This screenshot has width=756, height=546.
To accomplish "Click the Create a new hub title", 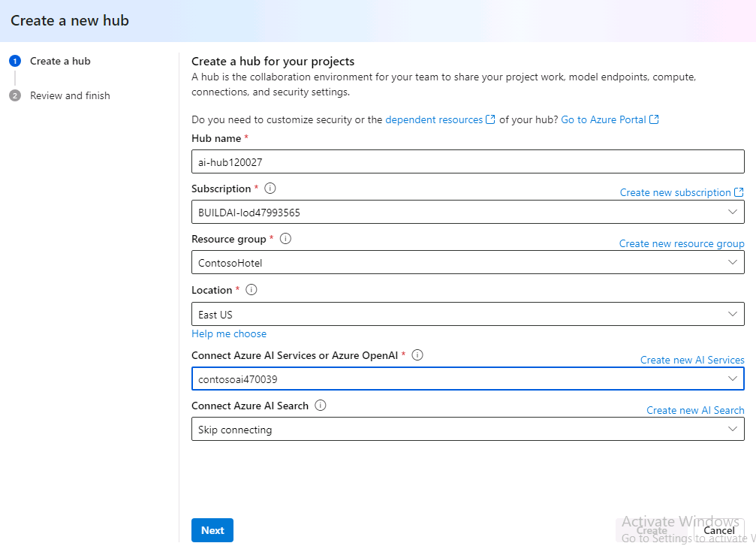I will (70, 21).
